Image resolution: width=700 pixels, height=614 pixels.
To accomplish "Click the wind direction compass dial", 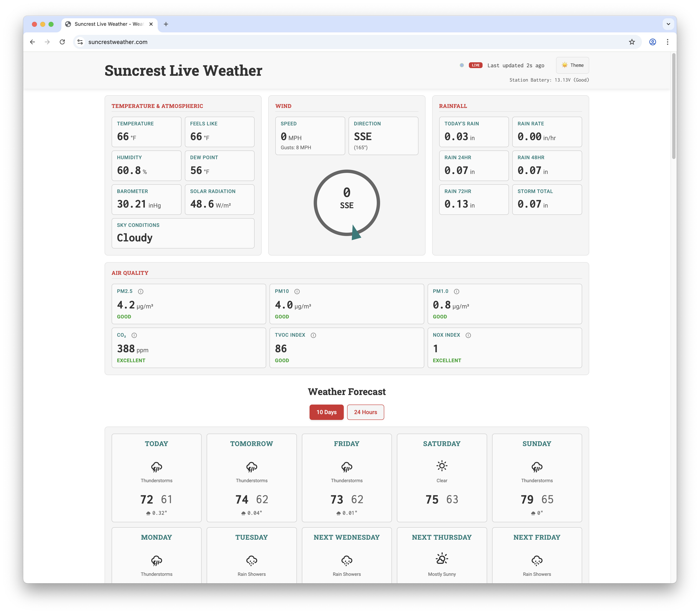I will tap(346, 203).
